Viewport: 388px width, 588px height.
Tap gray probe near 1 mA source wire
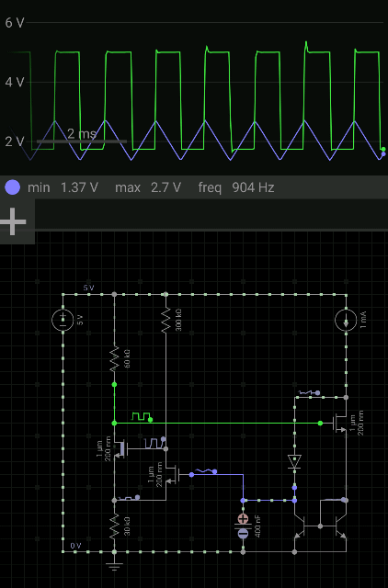(x=310, y=392)
